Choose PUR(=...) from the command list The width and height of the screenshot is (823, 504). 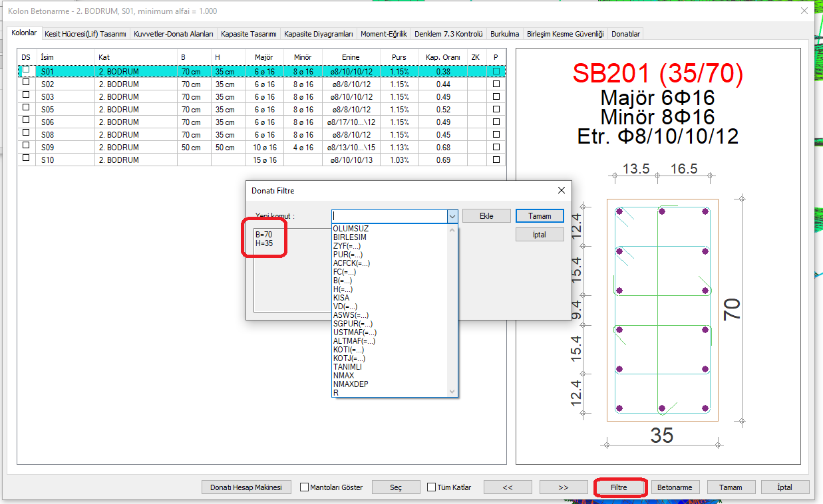348,255
